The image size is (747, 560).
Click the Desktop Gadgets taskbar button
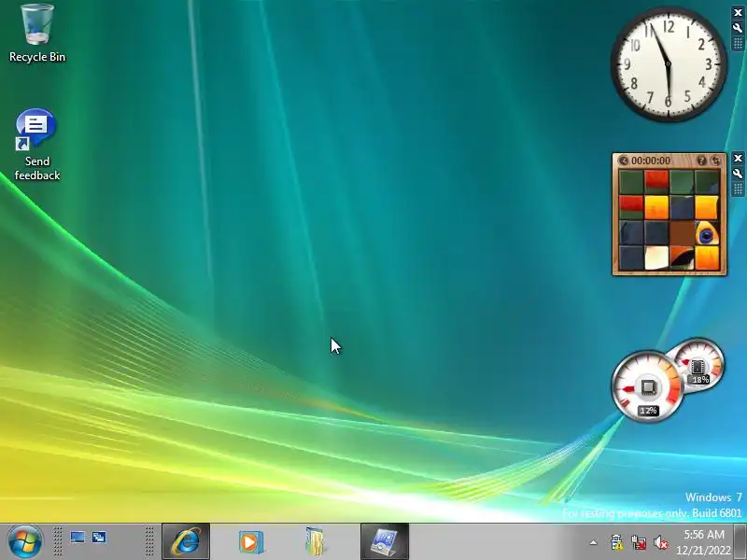click(385, 541)
